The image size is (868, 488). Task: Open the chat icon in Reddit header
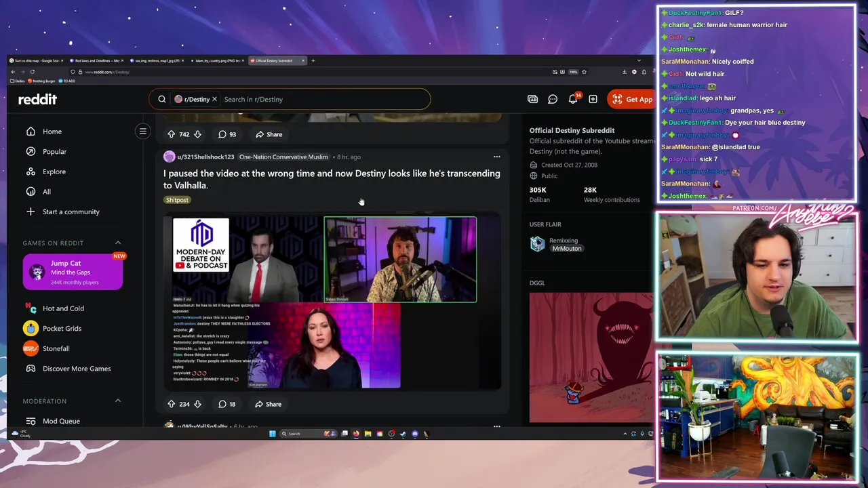tap(553, 99)
